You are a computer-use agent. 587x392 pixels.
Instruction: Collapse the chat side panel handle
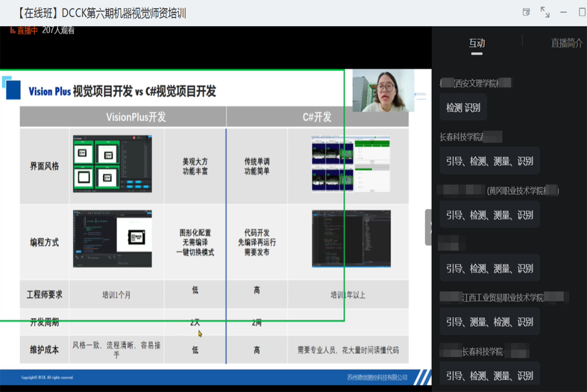[x=428, y=227]
